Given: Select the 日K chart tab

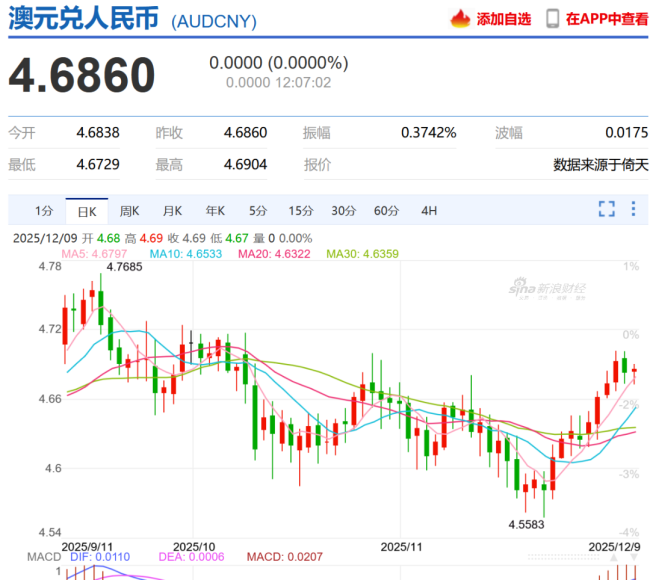Looking at the screenshot, I should [x=86, y=210].
